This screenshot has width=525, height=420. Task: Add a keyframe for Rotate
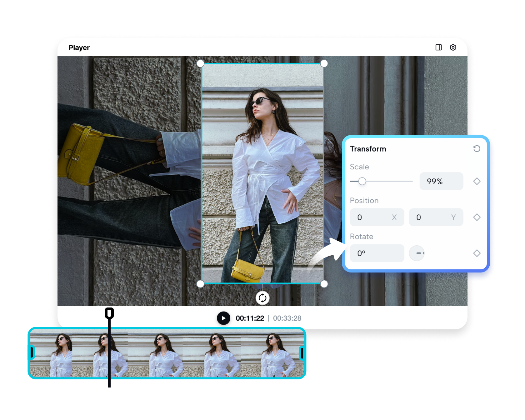pyautogui.click(x=477, y=253)
